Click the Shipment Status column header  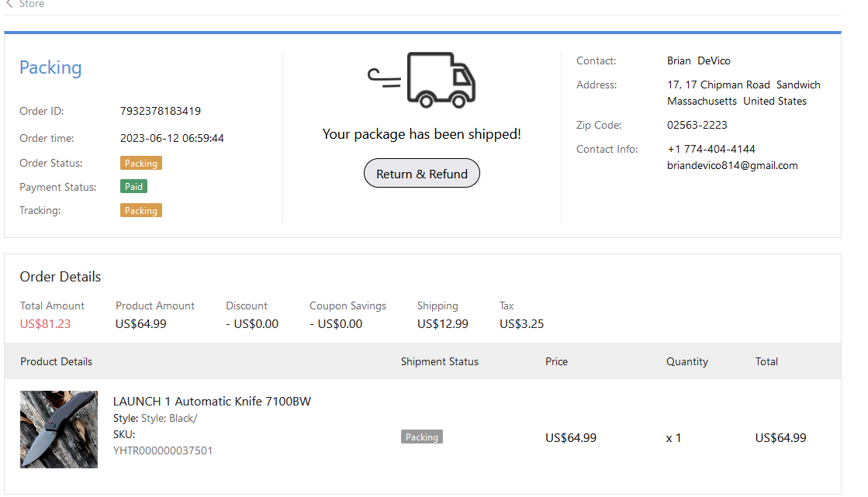[x=440, y=361]
